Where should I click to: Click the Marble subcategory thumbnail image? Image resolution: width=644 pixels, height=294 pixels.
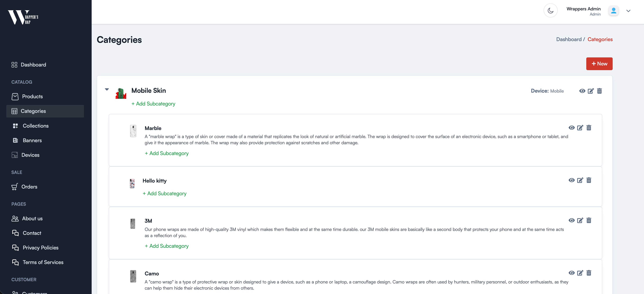[x=133, y=131]
